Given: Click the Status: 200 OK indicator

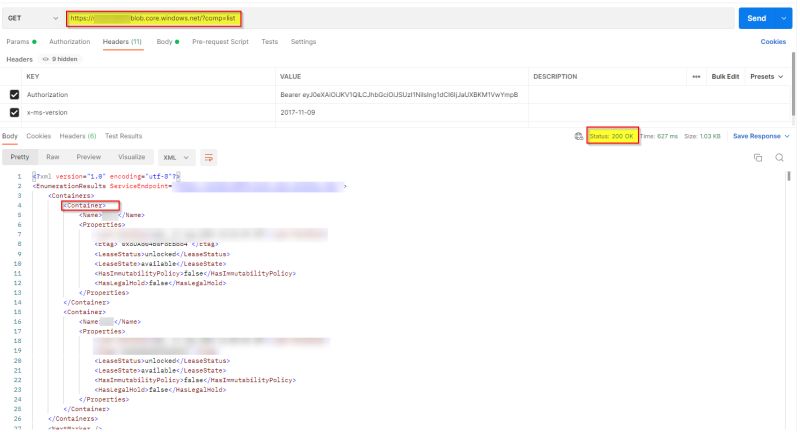Looking at the screenshot, I should tap(612, 136).
